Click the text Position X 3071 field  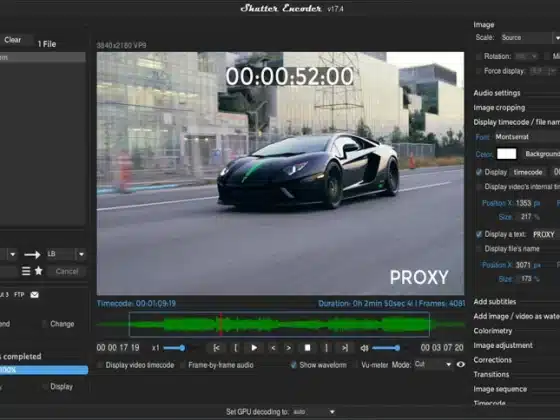(523, 265)
